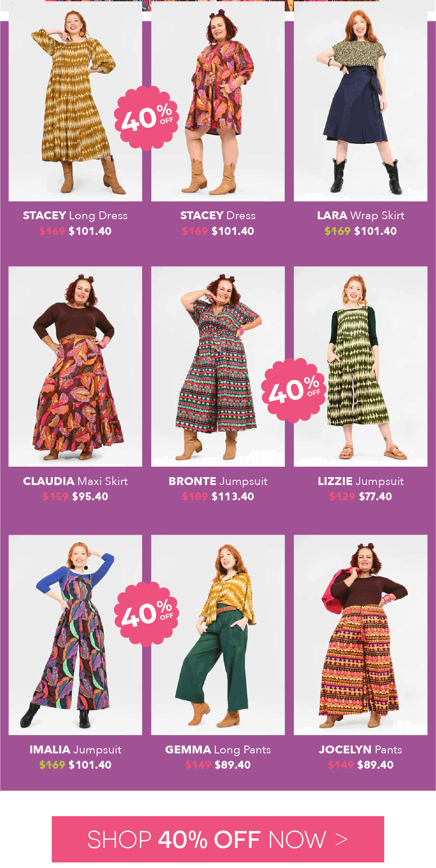Click the GEMMA Long Pants title link
436x868 pixels.
218,750
